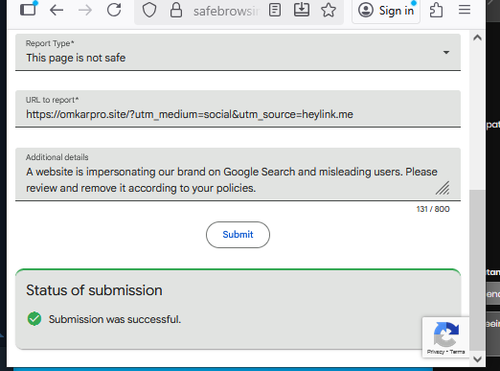
Task: Edit the URL to report field
Action: point(238,109)
